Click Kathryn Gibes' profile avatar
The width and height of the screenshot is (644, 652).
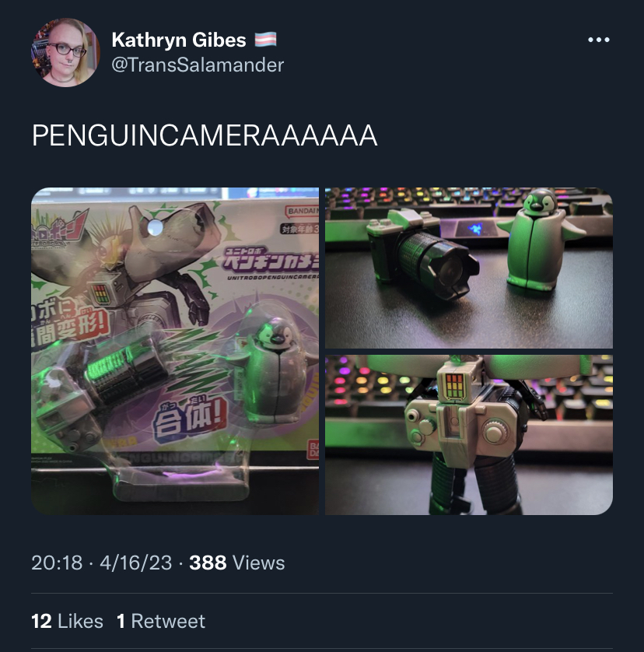(65, 52)
